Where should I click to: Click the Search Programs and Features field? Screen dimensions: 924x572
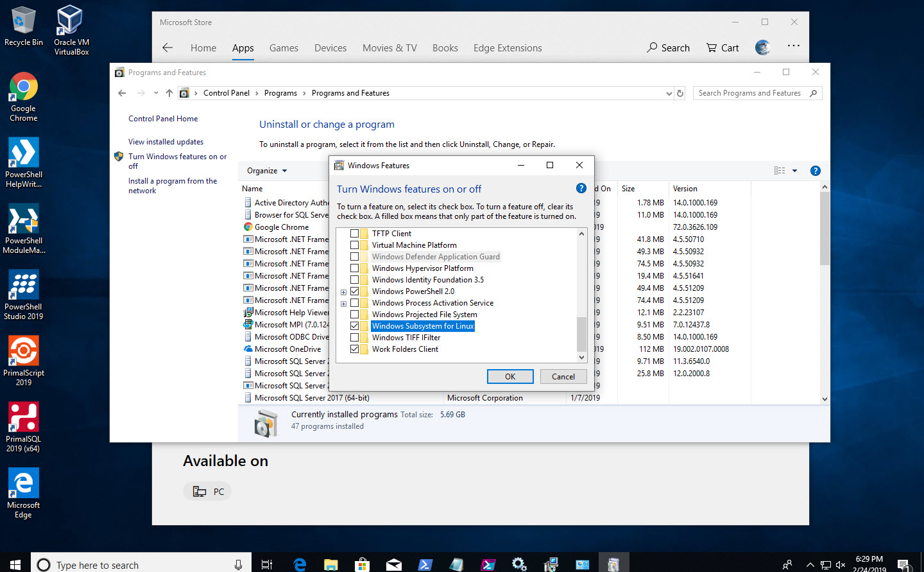(x=757, y=93)
